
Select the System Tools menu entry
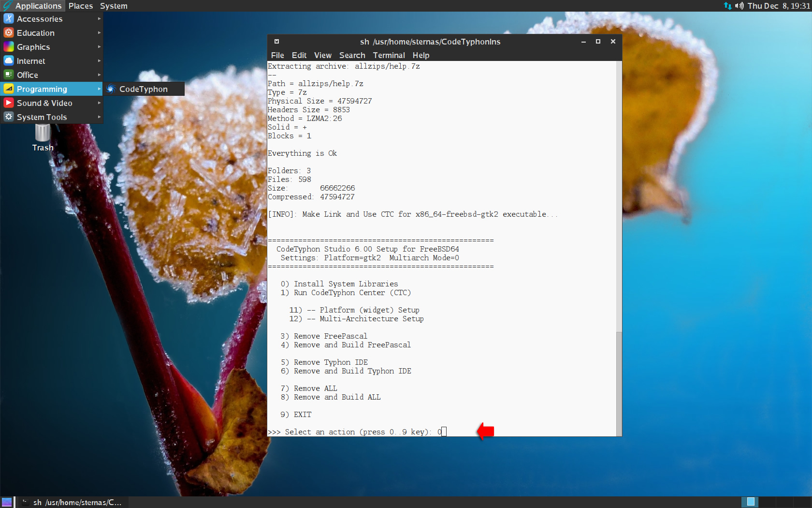tap(52, 117)
